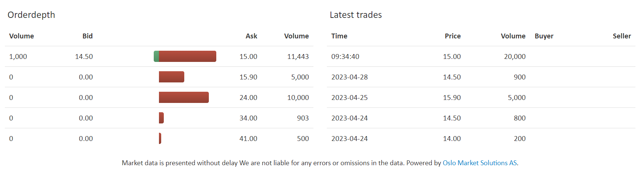Click the Latest trades heading
This screenshot has height=179, width=644.
356,15
